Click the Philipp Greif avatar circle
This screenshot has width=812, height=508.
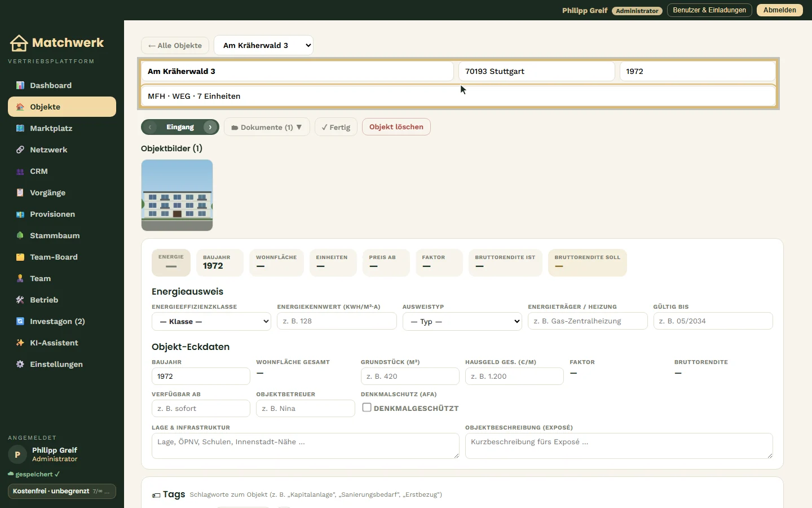17,454
